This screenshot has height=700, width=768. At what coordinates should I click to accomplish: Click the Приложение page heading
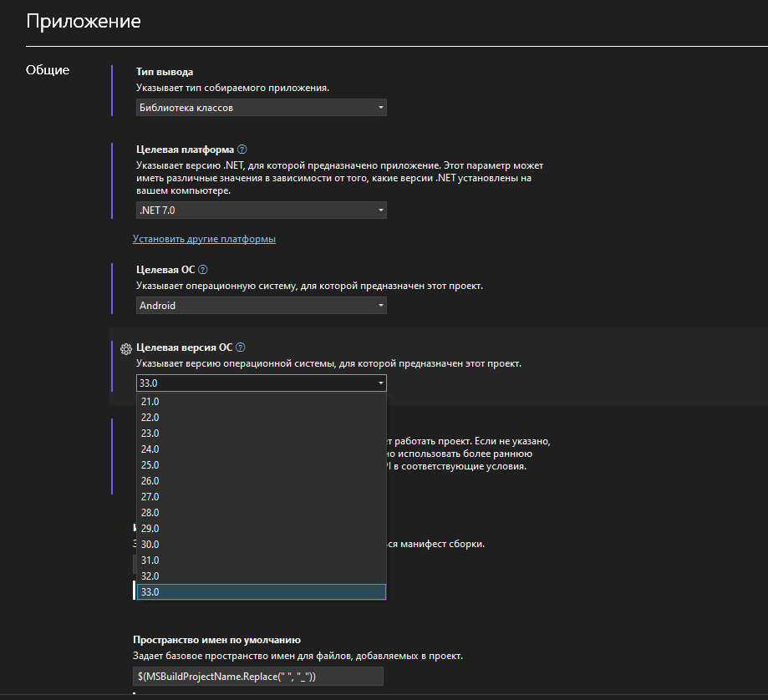click(x=83, y=21)
